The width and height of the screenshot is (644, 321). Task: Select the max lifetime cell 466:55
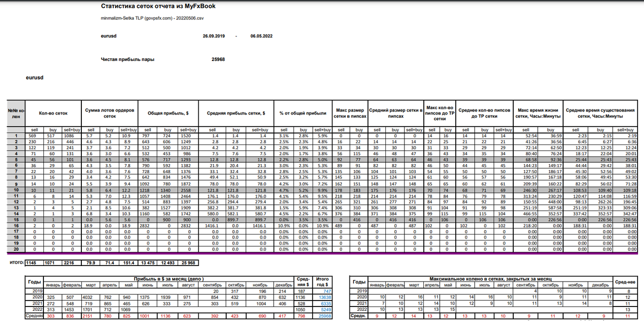[527, 214]
